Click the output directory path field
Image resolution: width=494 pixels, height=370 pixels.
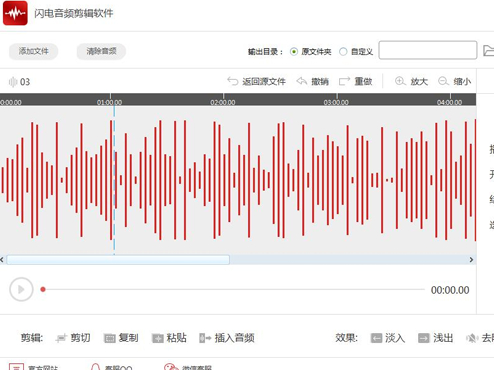click(x=428, y=50)
